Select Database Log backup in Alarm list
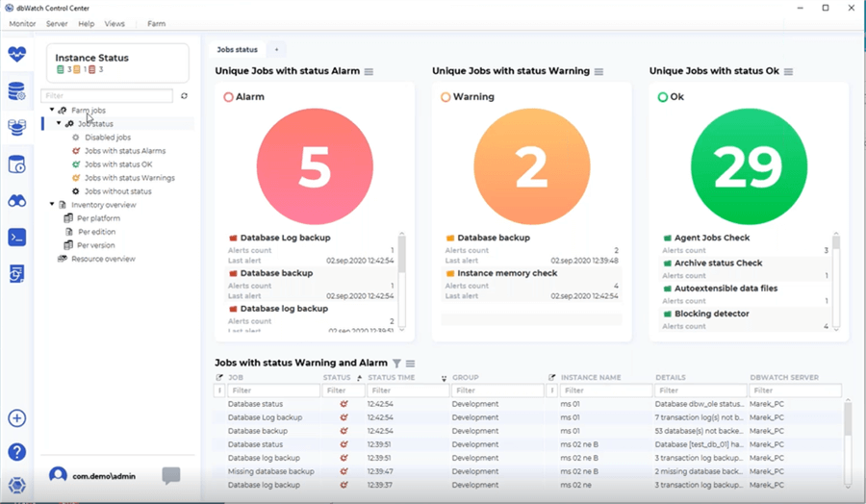This screenshot has height=504, width=866. coord(285,238)
